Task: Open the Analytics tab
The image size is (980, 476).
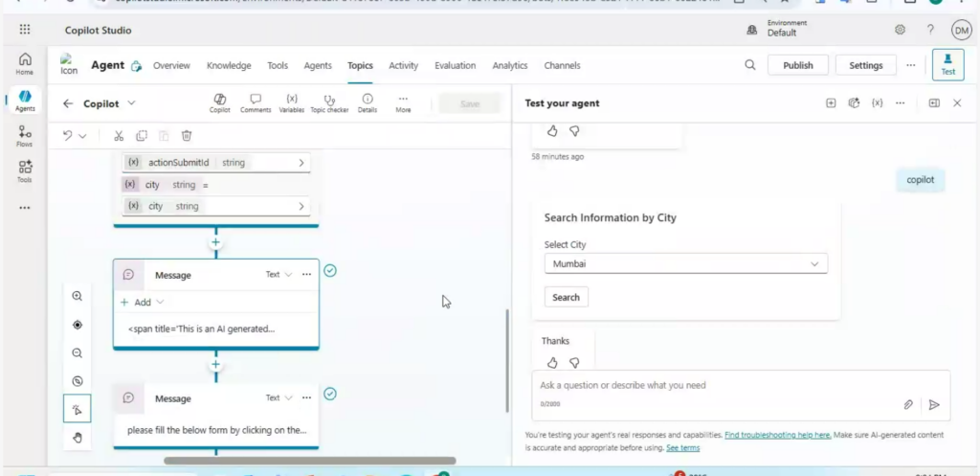Action: [509, 66]
